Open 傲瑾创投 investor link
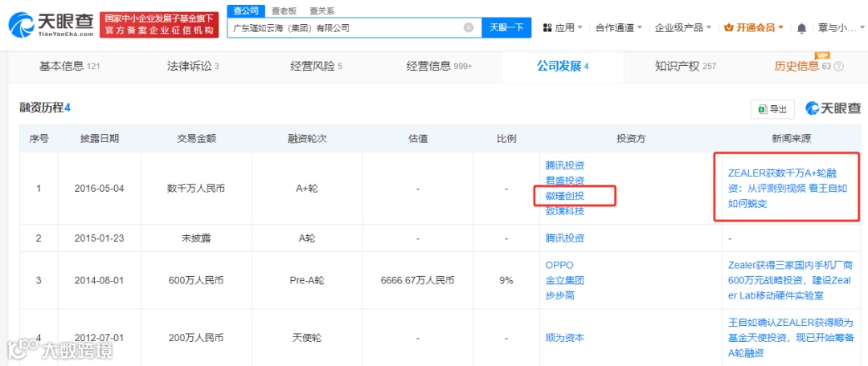Screen dimensions: 868x366 click(565, 196)
